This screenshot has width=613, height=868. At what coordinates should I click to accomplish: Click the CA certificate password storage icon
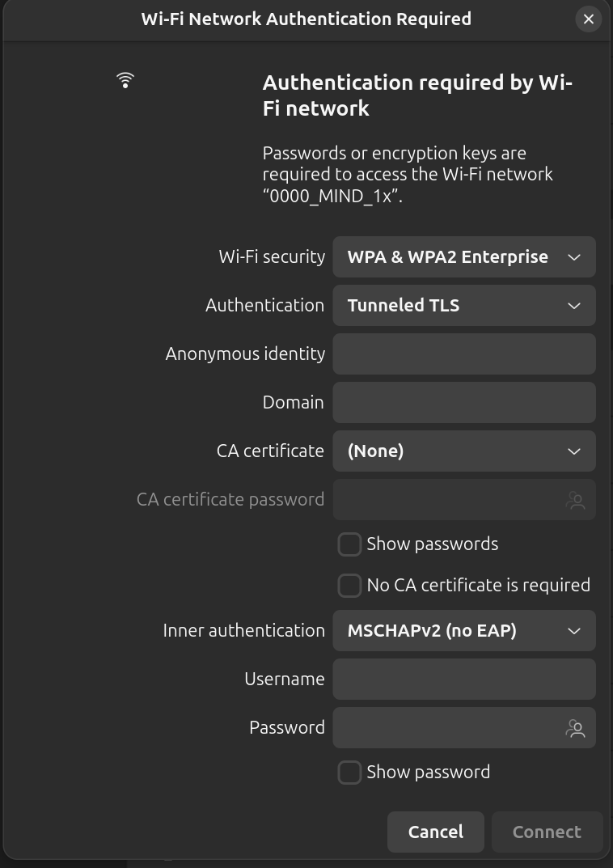click(575, 500)
